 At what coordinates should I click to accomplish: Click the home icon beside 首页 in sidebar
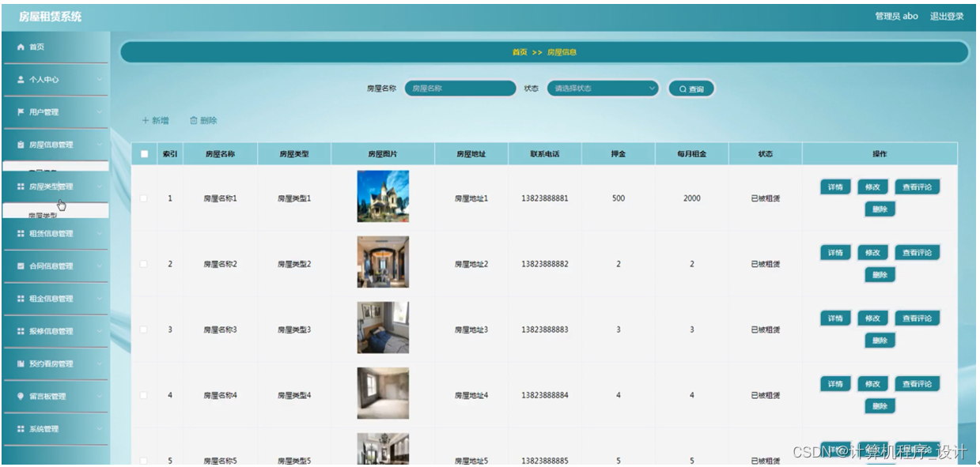tap(21, 47)
